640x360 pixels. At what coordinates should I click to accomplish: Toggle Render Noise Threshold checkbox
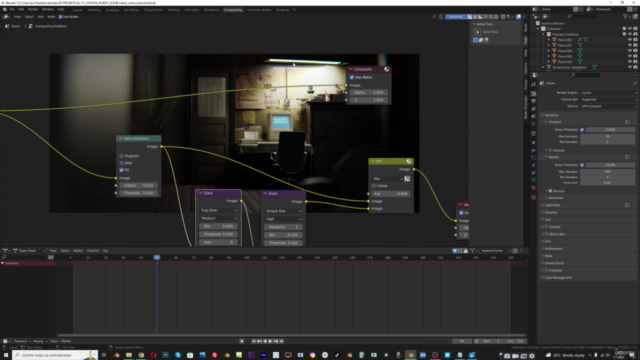pyautogui.click(x=582, y=165)
